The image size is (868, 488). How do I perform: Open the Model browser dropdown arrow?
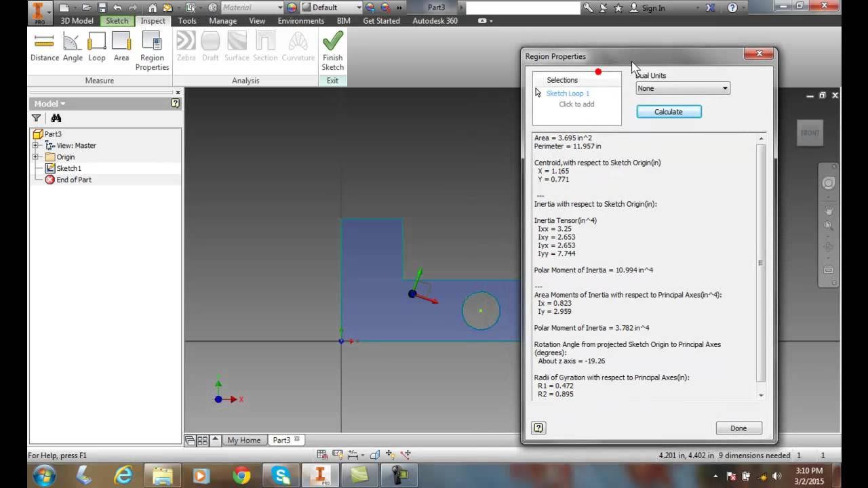(x=63, y=104)
